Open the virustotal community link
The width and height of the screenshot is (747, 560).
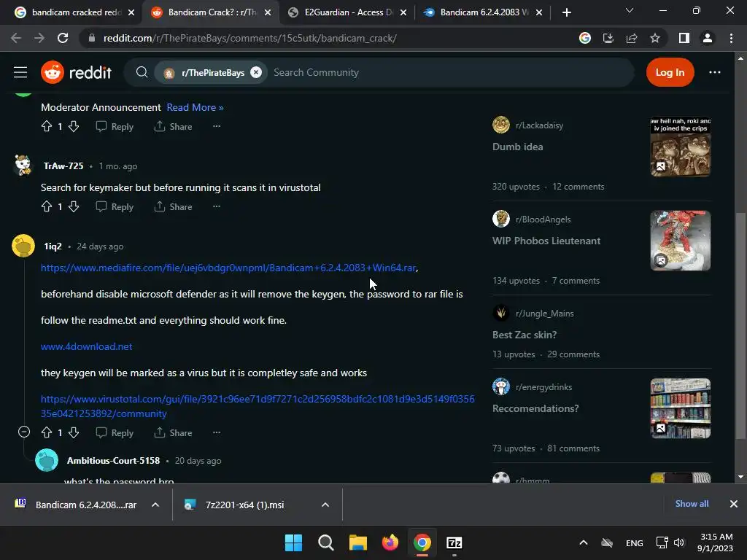tap(258, 406)
